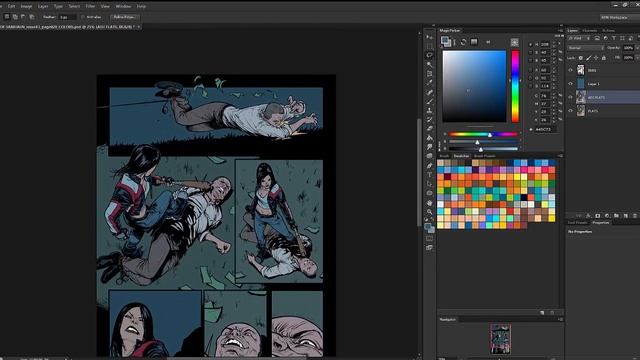Screen dimensions: 640x360
Task: Select the Eraser tool
Action: pyautogui.click(x=429, y=129)
